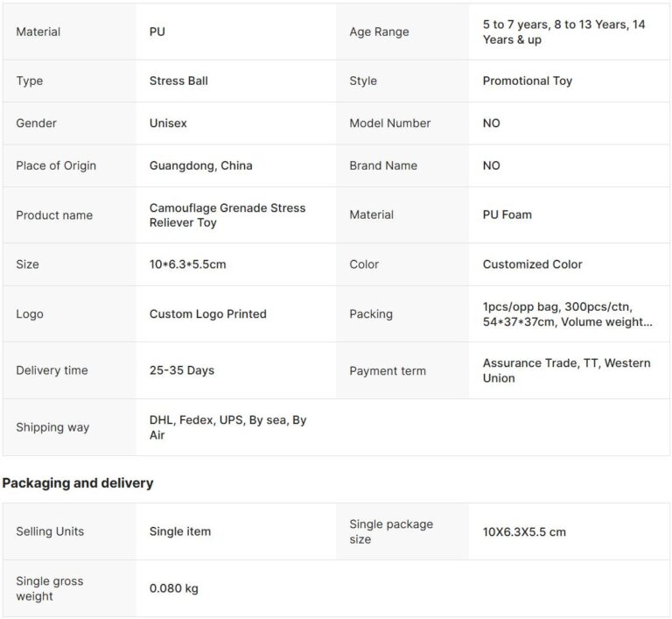The width and height of the screenshot is (672, 619).
Task: Click the "Stress Ball" type value
Action: point(178,81)
